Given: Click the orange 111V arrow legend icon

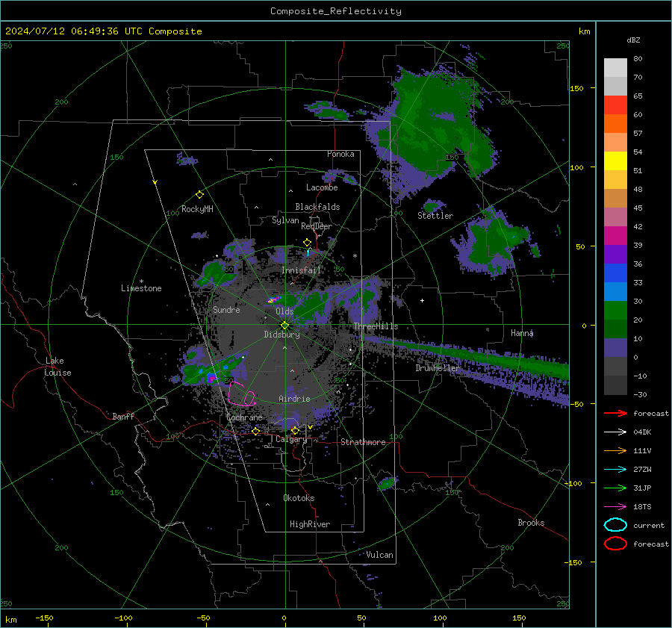Looking at the screenshot, I should (615, 450).
